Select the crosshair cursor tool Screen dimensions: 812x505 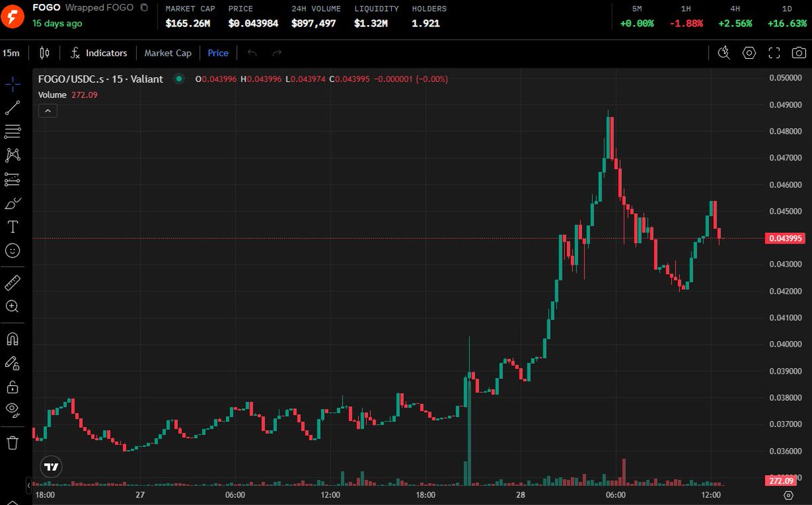tap(12, 84)
